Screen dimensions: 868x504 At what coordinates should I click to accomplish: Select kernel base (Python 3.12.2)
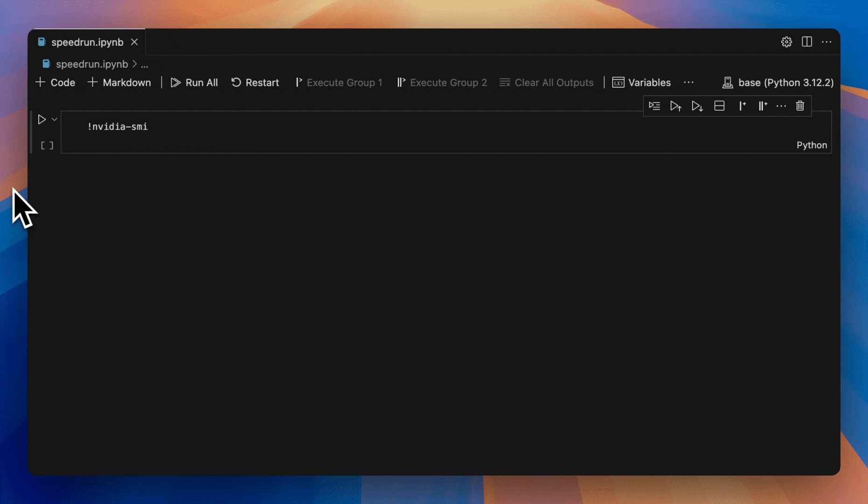point(778,83)
